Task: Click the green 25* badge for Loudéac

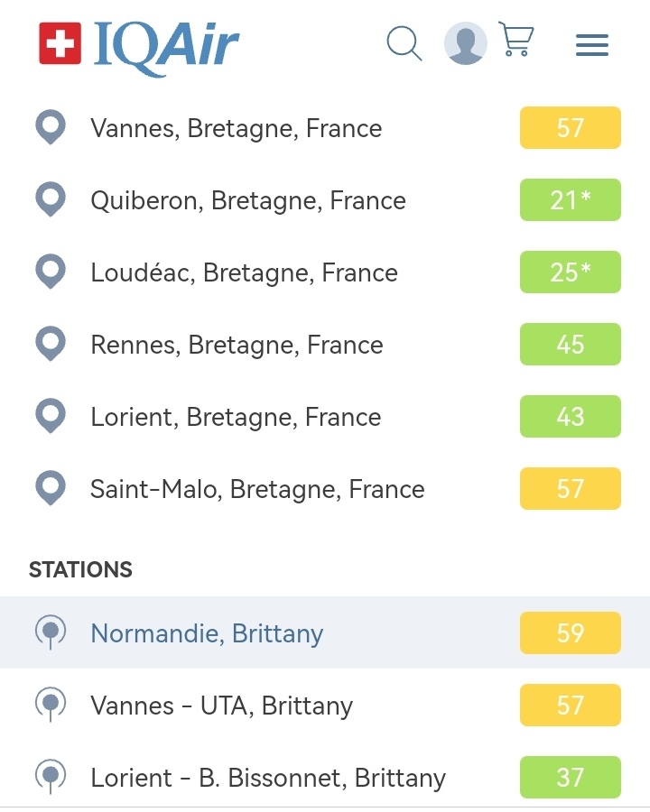Action: click(x=571, y=272)
